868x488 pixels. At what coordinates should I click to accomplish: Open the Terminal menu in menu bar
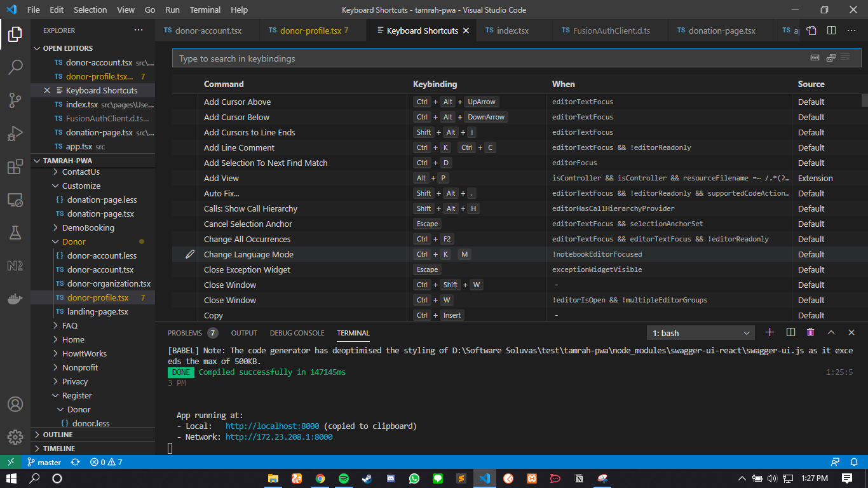[205, 10]
